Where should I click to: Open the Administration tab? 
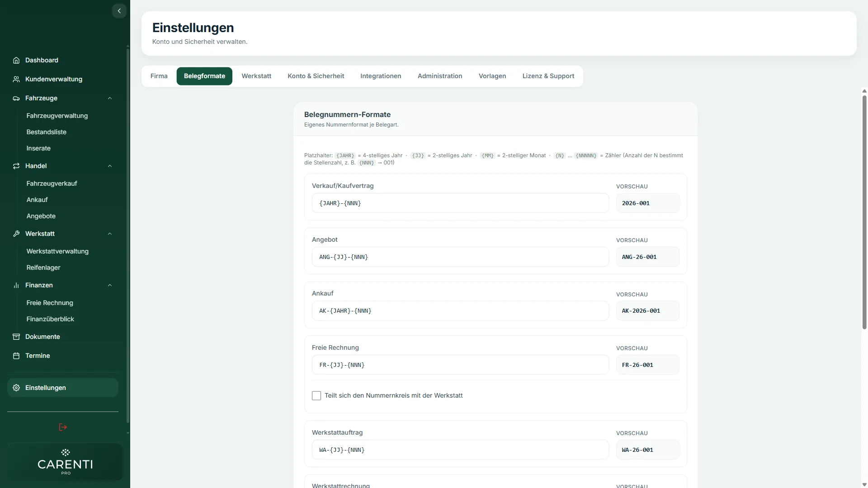click(440, 76)
